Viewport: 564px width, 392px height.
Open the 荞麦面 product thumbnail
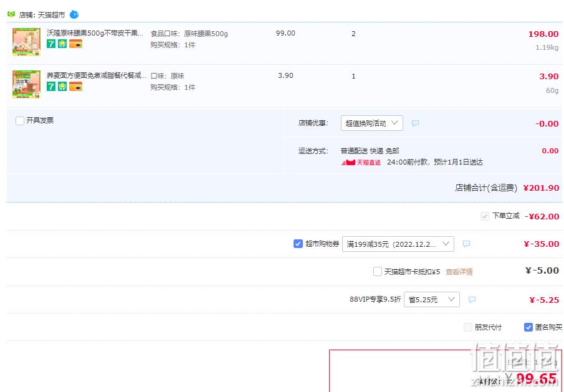[x=26, y=84]
